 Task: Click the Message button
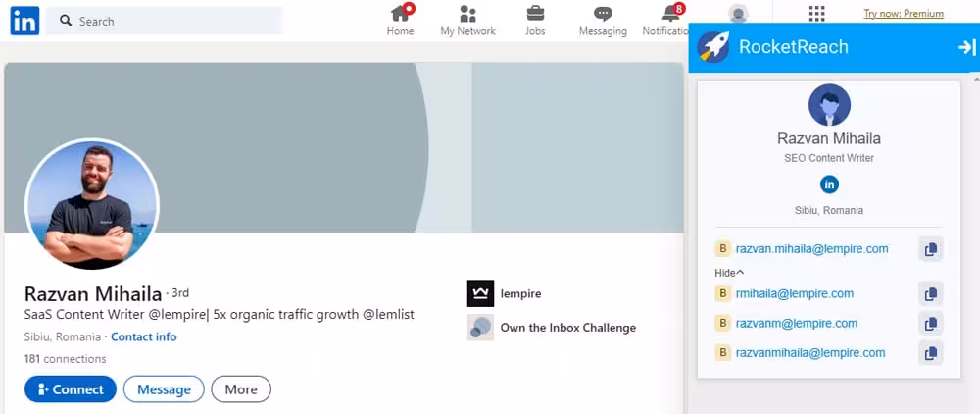[164, 389]
